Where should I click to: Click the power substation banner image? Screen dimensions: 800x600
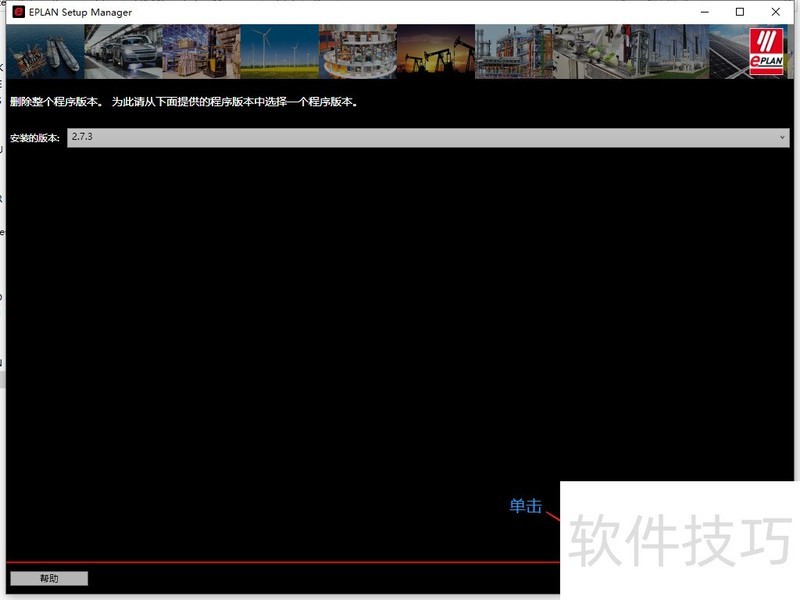tap(669, 52)
